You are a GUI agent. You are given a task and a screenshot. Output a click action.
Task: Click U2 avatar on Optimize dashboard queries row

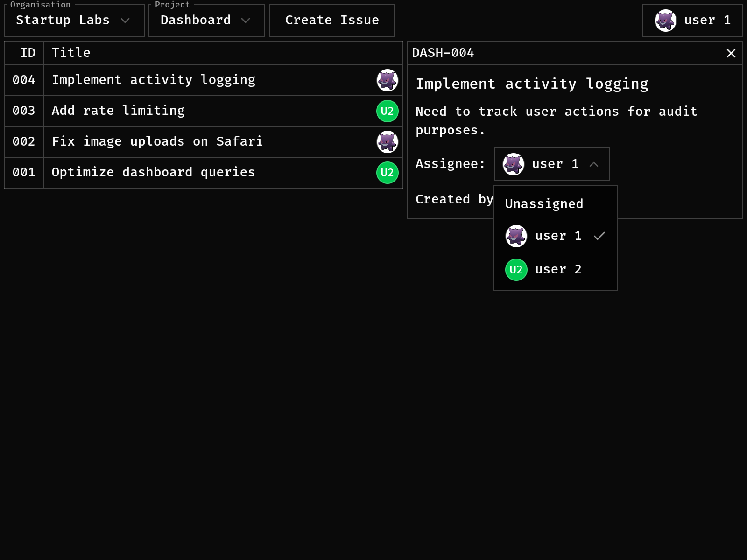(387, 173)
